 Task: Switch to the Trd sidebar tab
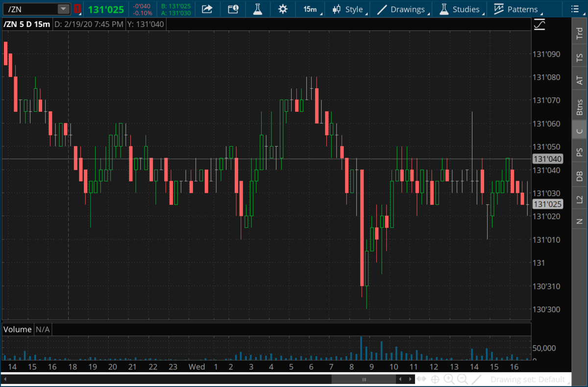click(x=580, y=34)
